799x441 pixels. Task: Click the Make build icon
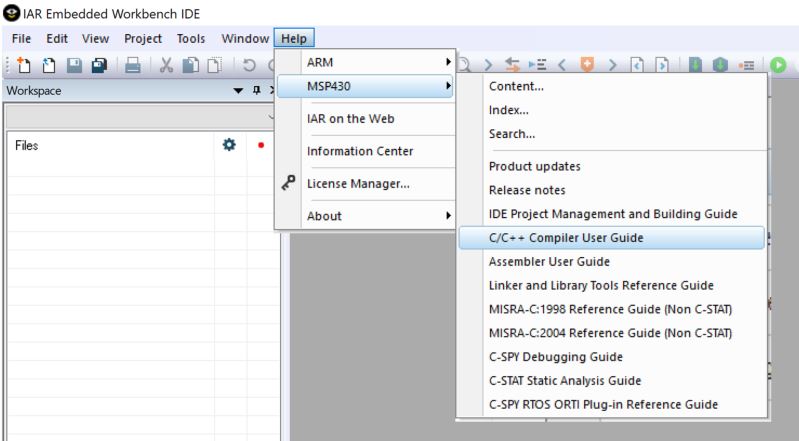[x=720, y=65]
